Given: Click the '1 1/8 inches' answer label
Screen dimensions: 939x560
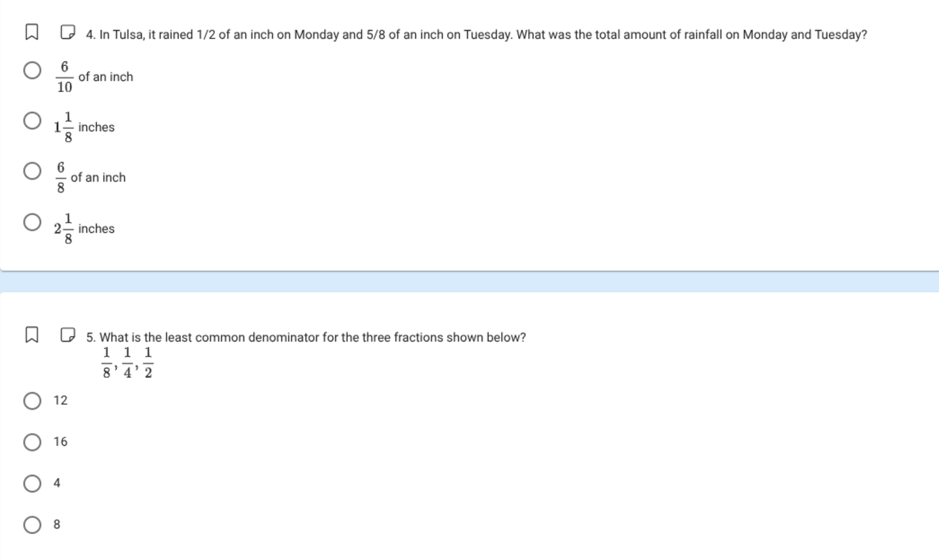Looking at the screenshot, I should click(x=85, y=127).
